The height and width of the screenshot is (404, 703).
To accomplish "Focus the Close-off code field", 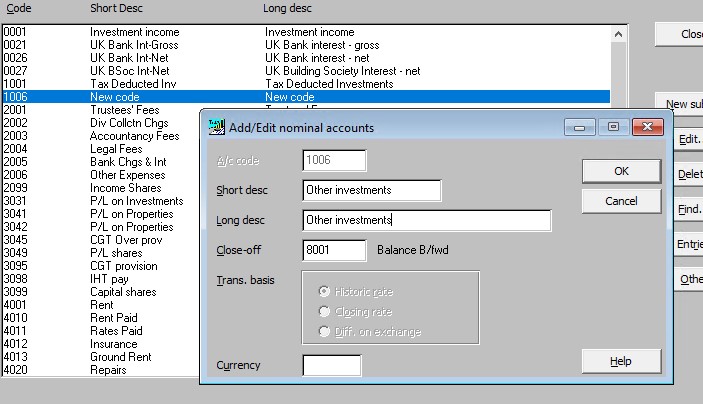I will (x=334, y=250).
